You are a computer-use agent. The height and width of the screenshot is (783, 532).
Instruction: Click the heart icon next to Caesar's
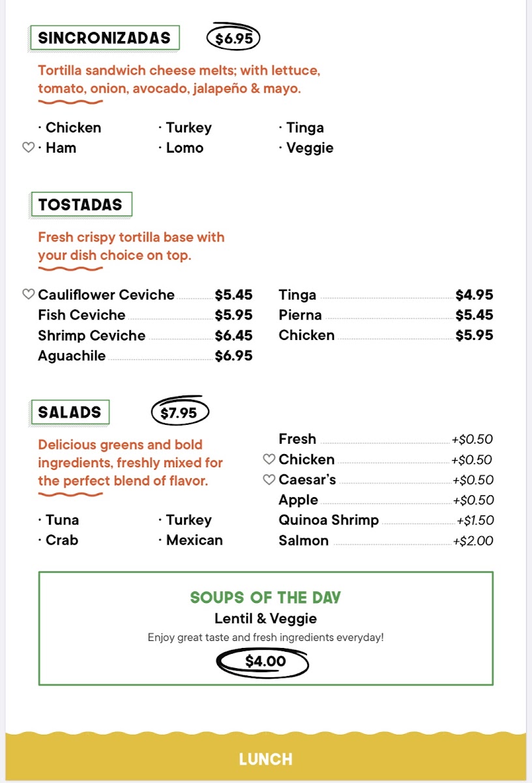coord(269,480)
